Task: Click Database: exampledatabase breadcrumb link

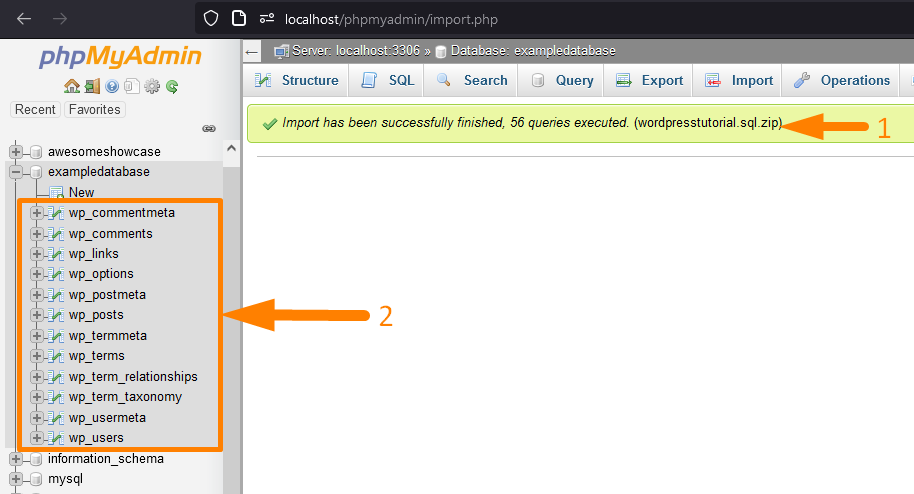Action: point(533,51)
